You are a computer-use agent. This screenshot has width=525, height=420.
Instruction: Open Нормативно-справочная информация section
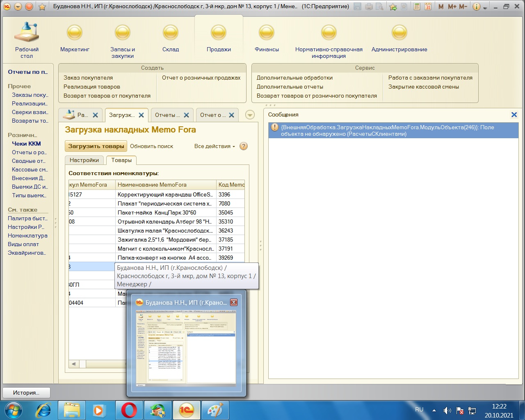(x=329, y=41)
